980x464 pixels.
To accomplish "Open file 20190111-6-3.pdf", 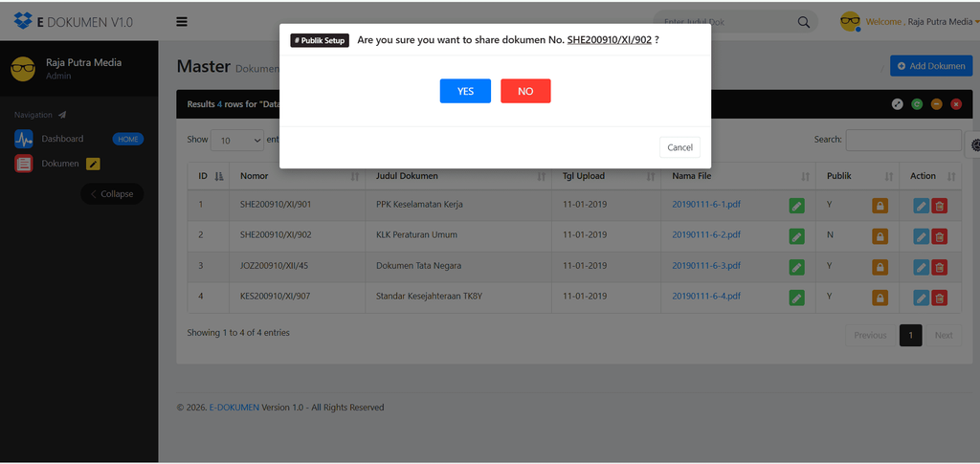I will tap(706, 265).
